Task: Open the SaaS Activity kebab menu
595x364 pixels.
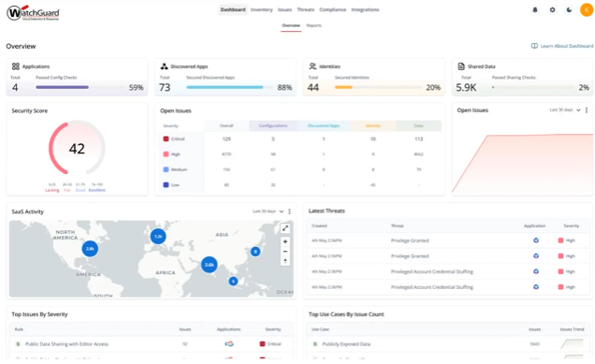Action: pyautogui.click(x=289, y=211)
